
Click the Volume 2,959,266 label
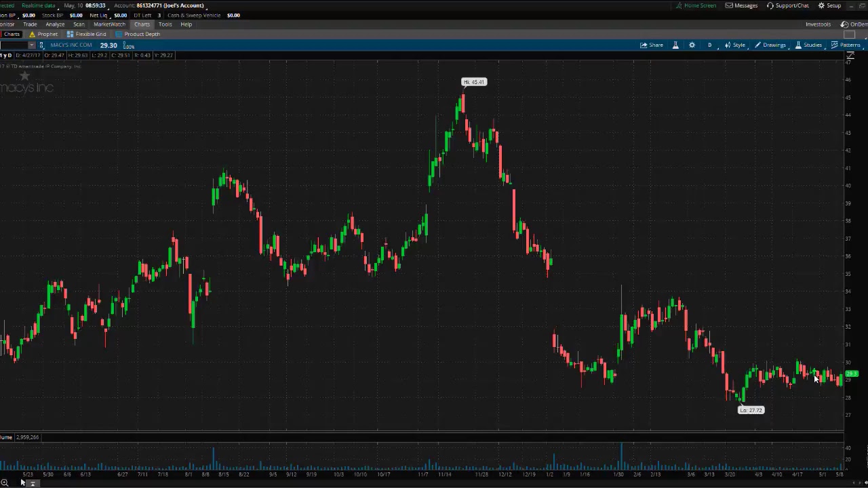(20, 437)
